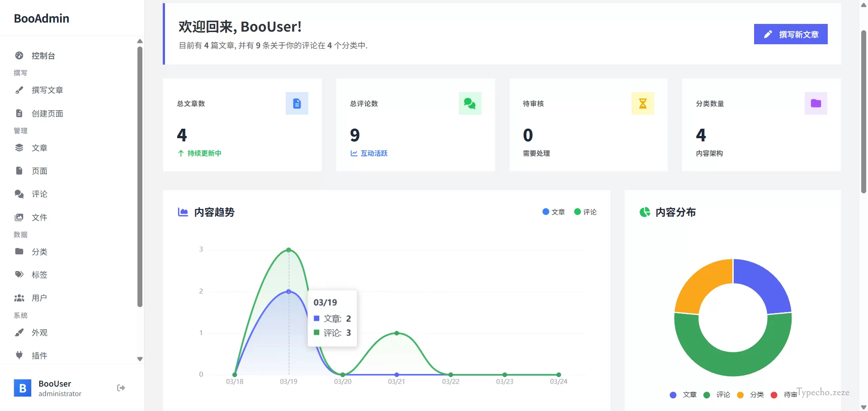Screen dimensions: 868x411
Task: Click the 撰写新文章 button
Action: pos(791,34)
